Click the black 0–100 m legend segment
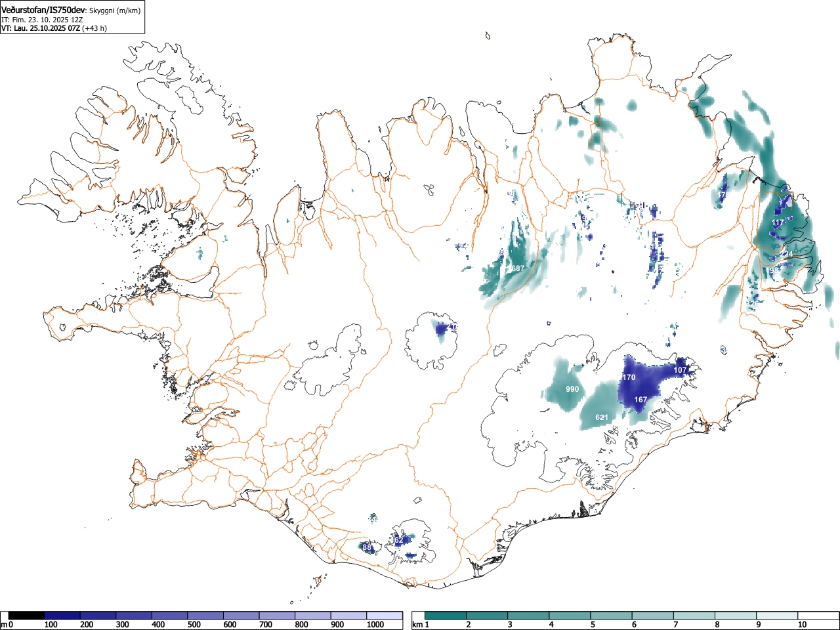This screenshot has width=840, height=630. point(27,616)
